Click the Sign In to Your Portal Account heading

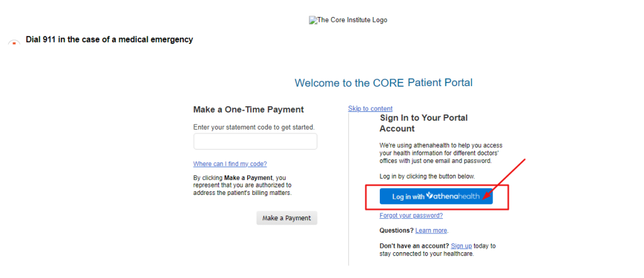(423, 123)
